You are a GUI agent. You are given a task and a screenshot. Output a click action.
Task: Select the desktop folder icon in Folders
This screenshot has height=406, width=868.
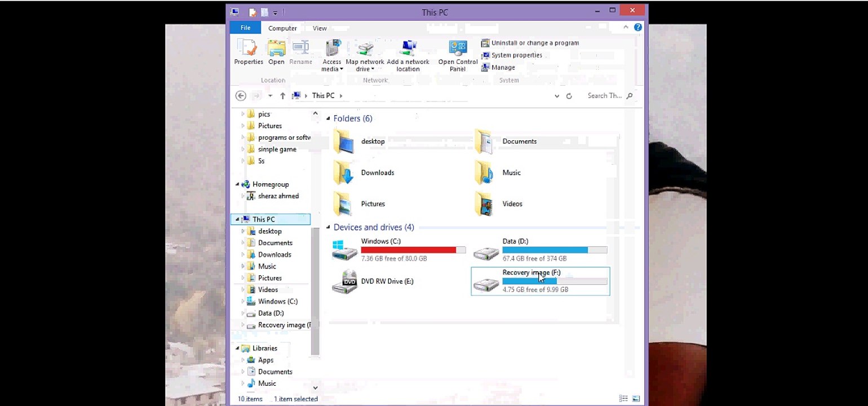point(343,142)
